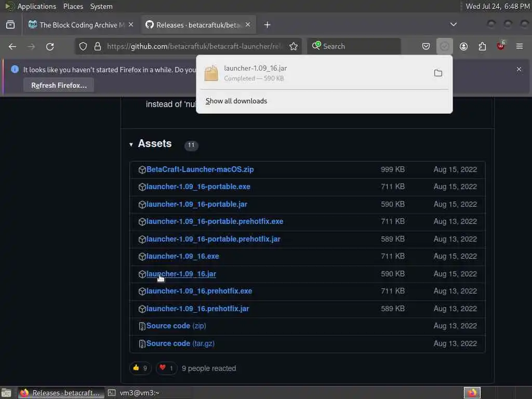Click the 9 people reacted text
The height and width of the screenshot is (399, 532).
click(209, 368)
